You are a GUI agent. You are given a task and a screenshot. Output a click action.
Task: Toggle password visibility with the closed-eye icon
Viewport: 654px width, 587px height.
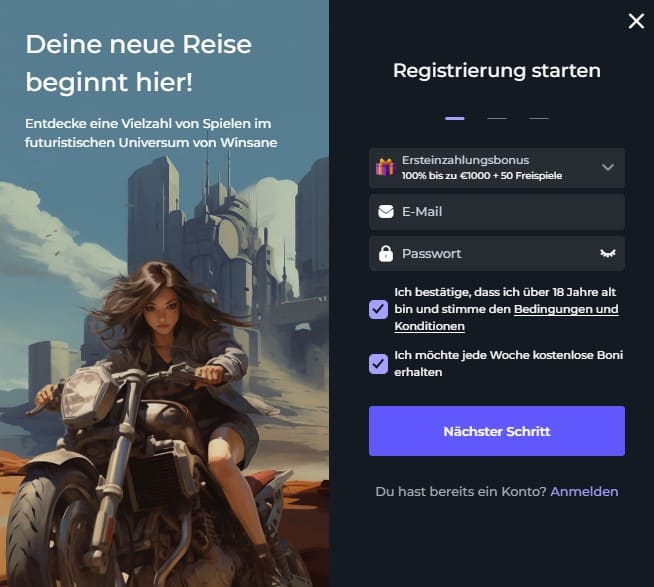coord(608,253)
